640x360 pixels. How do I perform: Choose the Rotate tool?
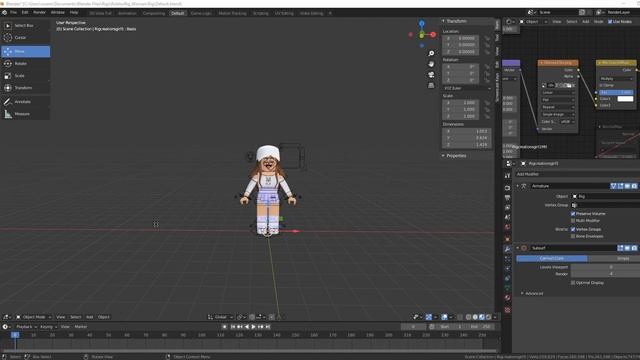[25, 64]
